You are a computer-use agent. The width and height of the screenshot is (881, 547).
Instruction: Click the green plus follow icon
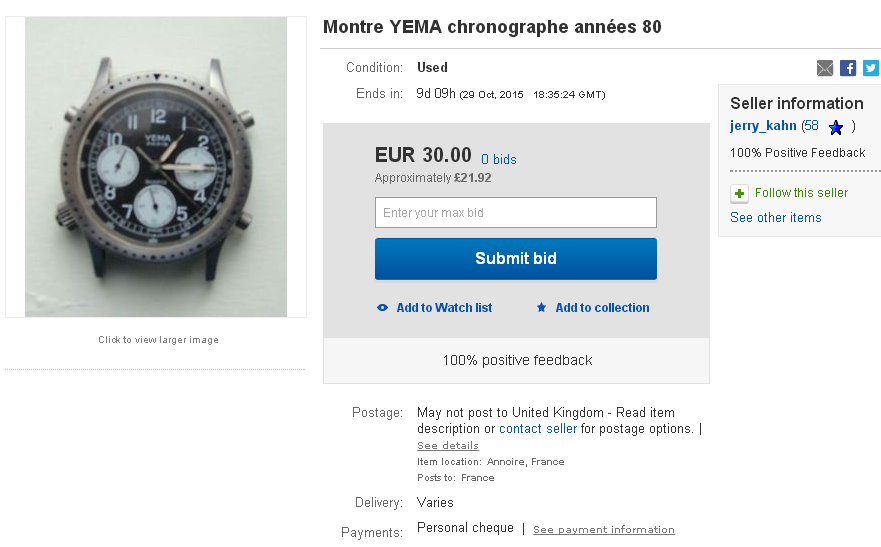[740, 193]
